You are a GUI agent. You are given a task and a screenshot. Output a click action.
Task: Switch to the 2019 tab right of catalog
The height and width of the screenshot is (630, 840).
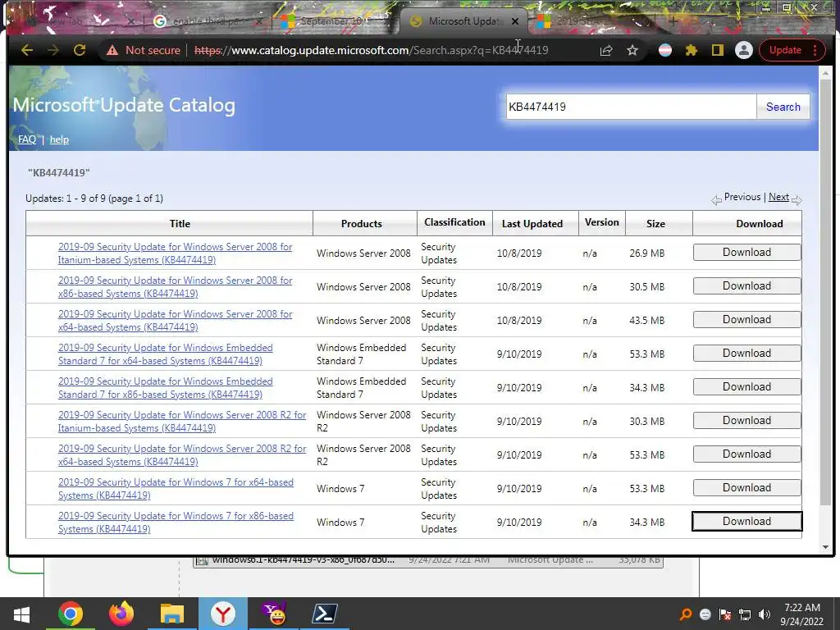click(x=592, y=21)
